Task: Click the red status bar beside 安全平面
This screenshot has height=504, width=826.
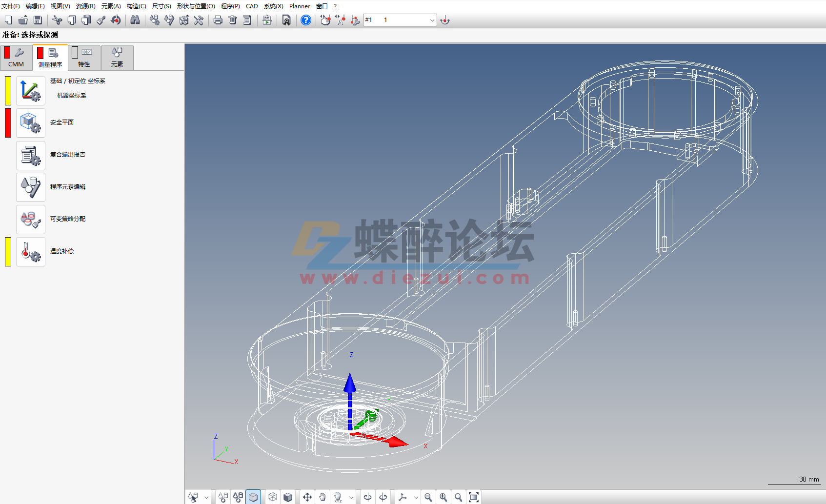Action: click(7, 123)
